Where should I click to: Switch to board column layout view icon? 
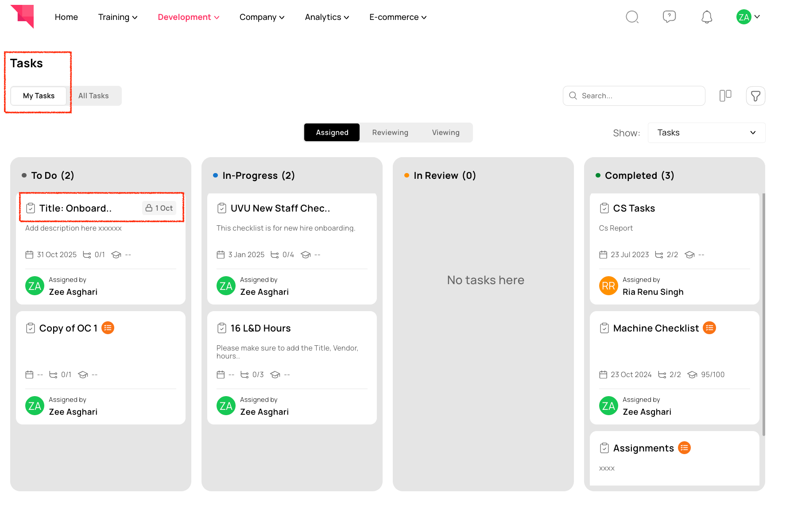coord(725,96)
